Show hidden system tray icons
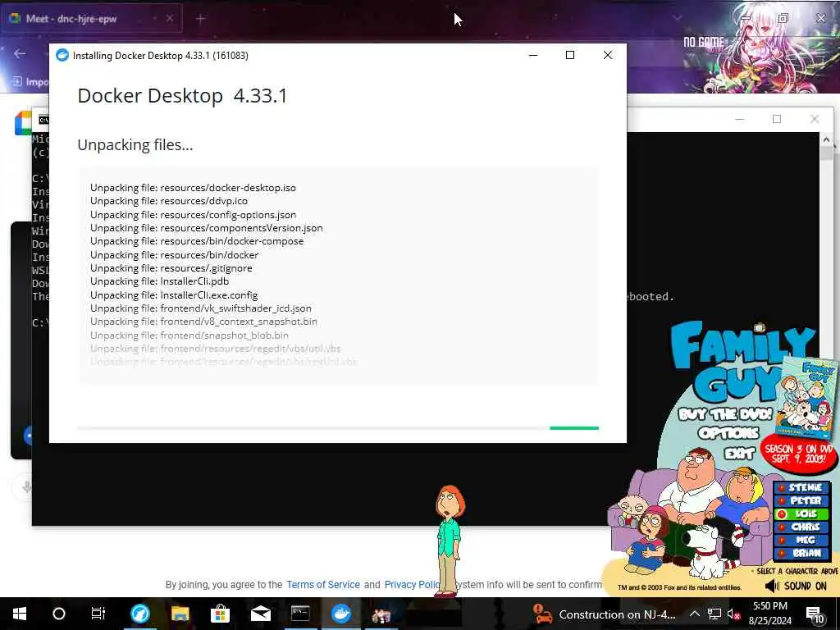 (x=694, y=614)
